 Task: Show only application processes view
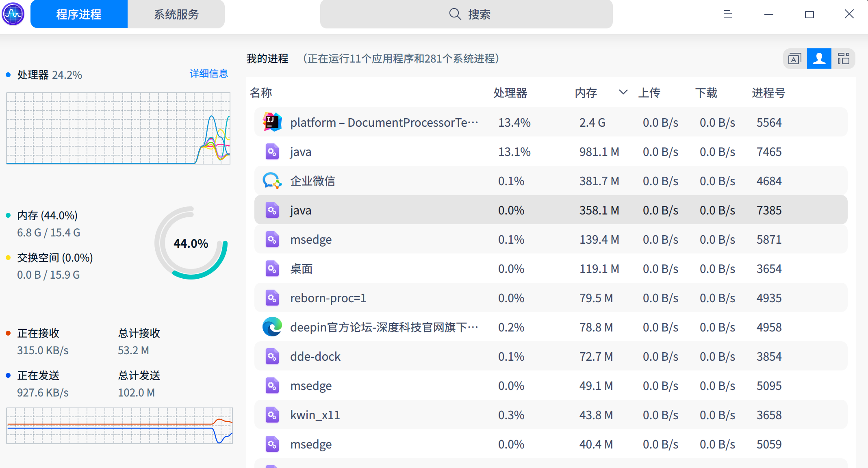point(794,59)
